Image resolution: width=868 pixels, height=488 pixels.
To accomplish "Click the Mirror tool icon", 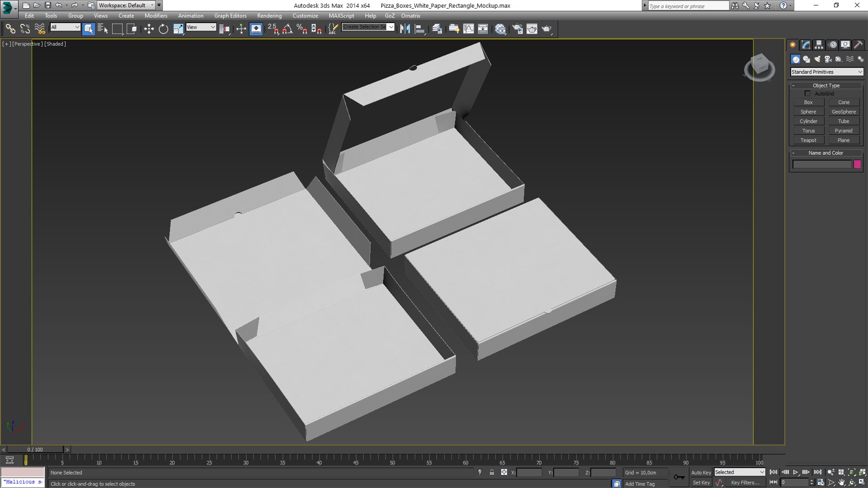I will (405, 29).
